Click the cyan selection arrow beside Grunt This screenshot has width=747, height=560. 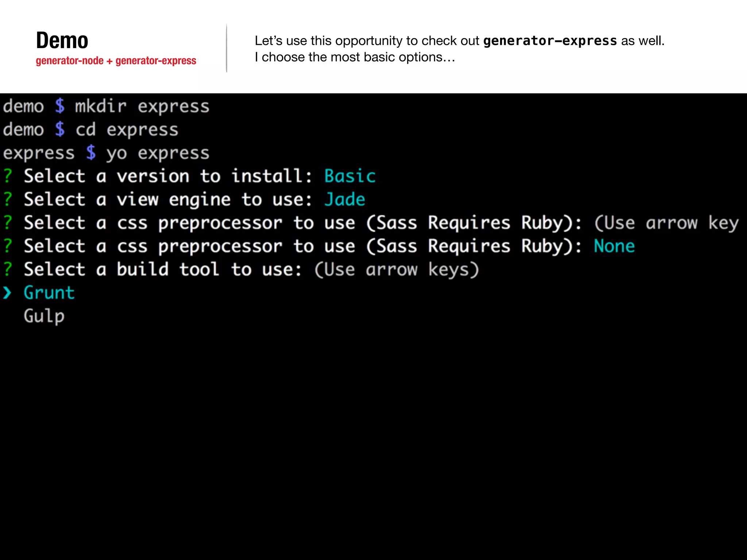pos(7,293)
